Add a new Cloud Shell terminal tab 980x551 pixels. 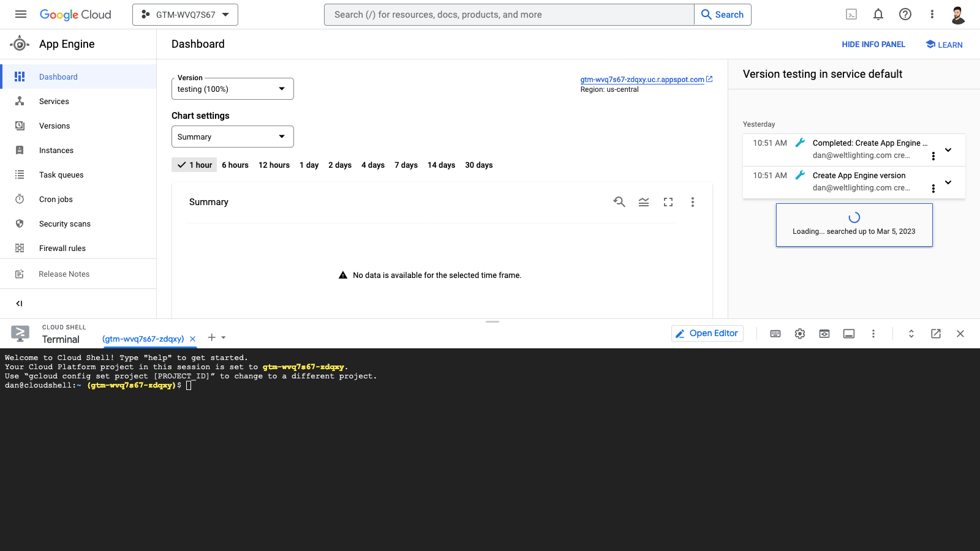click(211, 337)
